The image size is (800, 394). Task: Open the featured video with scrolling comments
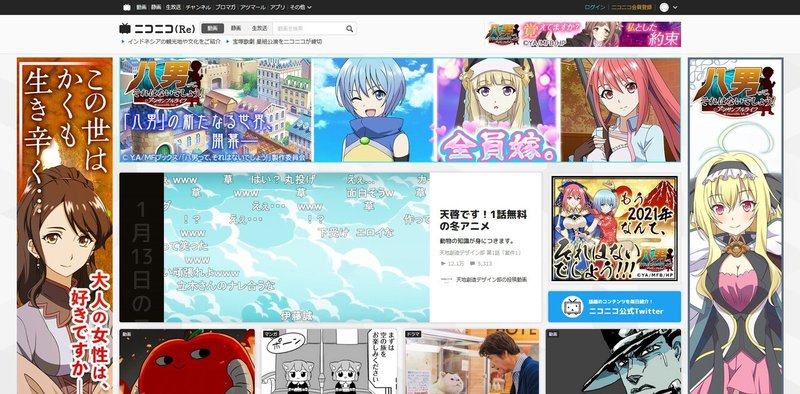(274, 247)
